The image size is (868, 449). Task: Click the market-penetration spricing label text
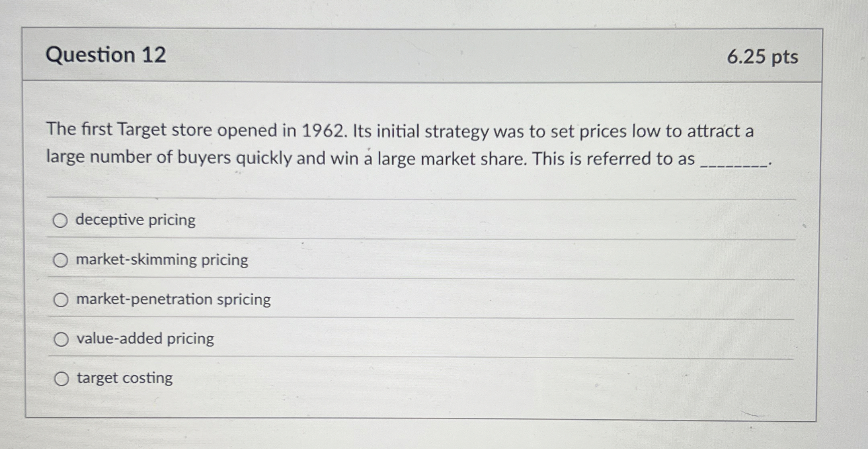tap(173, 299)
